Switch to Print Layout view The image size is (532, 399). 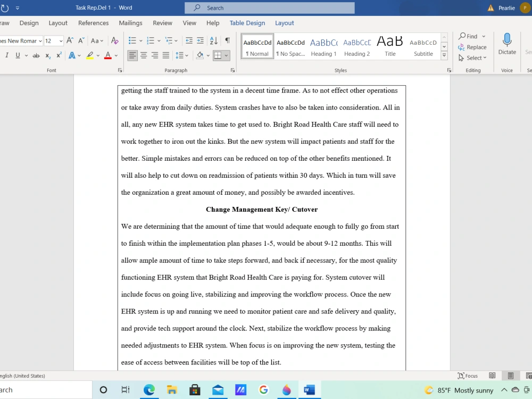click(510, 376)
